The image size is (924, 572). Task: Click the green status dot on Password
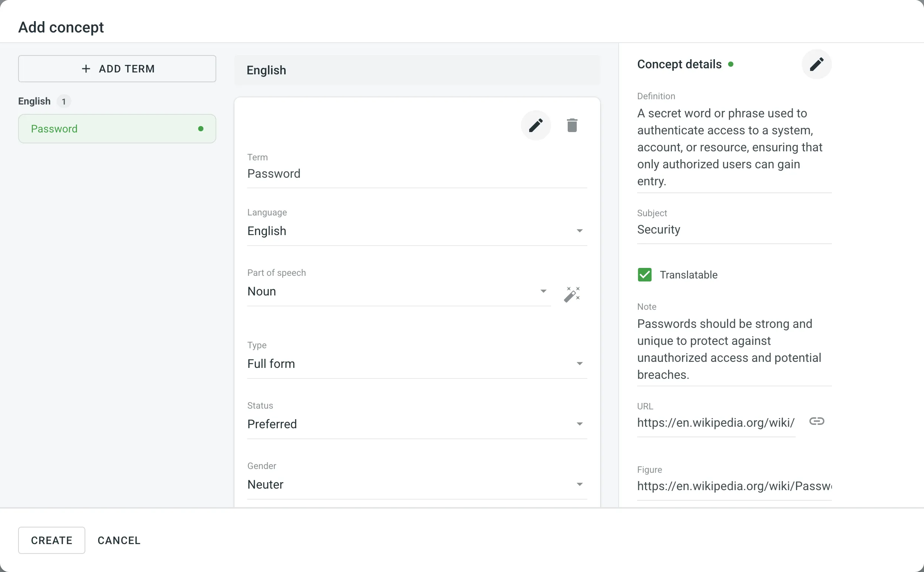click(x=201, y=129)
